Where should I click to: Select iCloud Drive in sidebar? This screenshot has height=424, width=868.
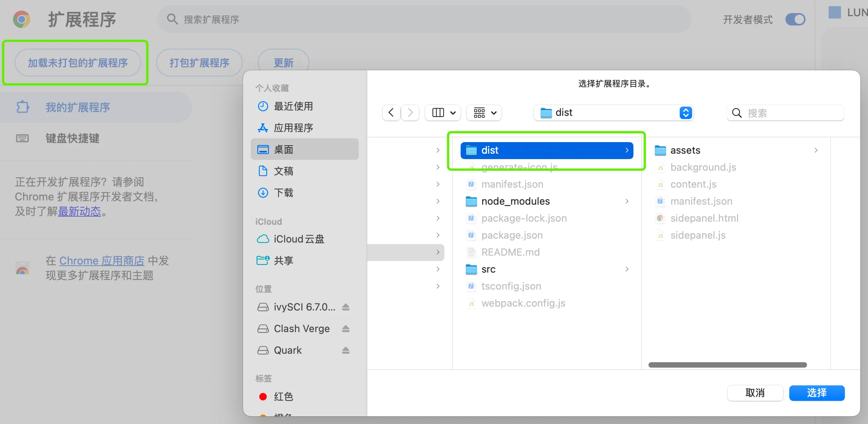[299, 239]
